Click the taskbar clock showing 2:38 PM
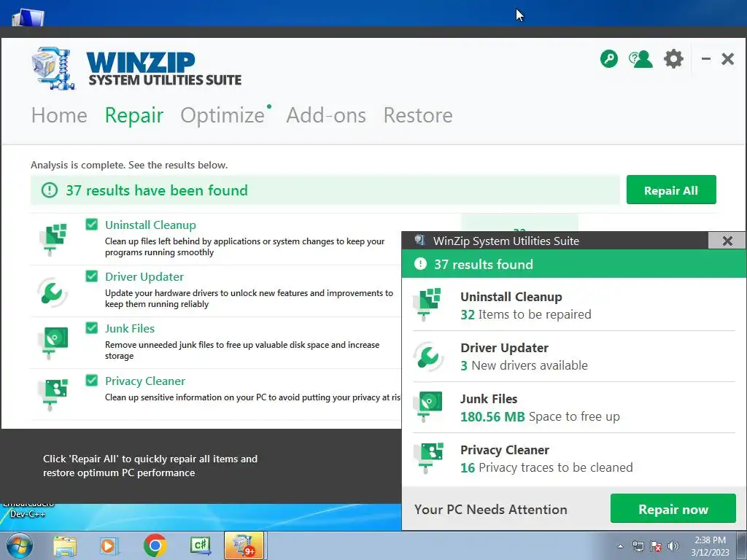The width and height of the screenshot is (747, 560). click(x=710, y=546)
